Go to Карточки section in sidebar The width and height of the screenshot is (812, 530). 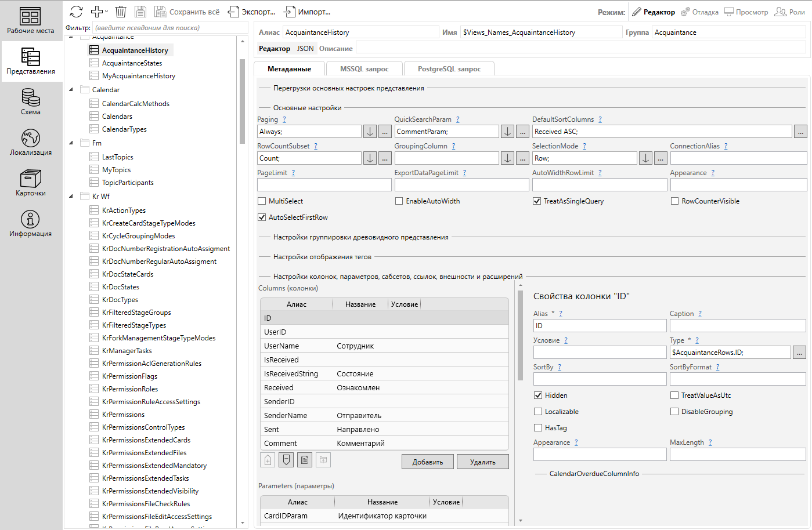tap(31, 183)
